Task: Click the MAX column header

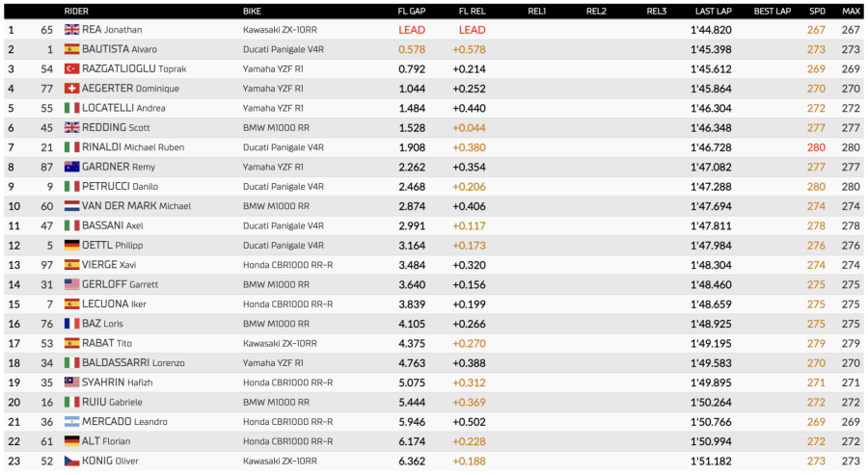Action: point(851,11)
